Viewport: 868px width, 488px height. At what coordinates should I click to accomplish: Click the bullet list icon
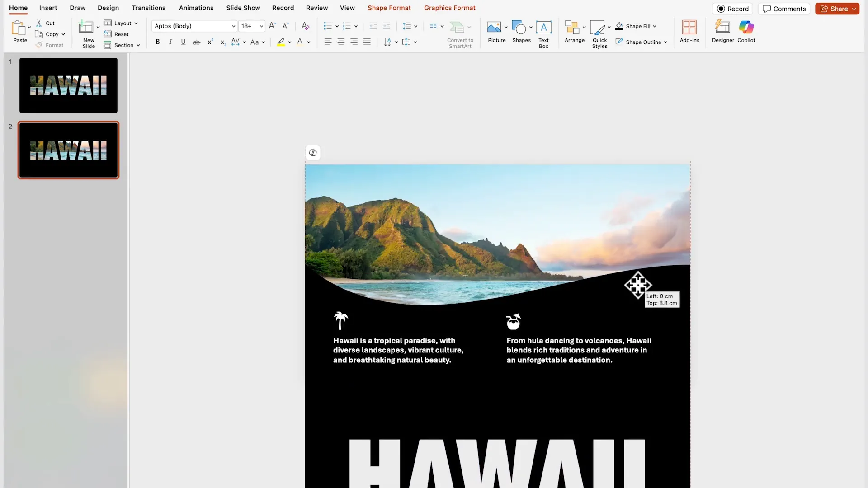pos(328,26)
